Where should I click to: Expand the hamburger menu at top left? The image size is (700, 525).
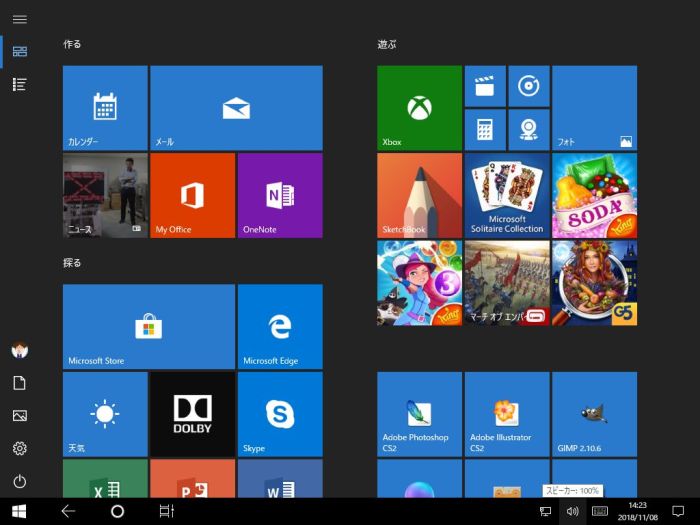pyautogui.click(x=19, y=19)
